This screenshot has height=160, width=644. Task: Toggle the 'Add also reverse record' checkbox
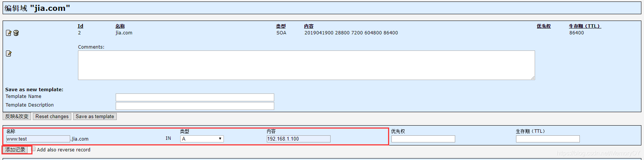click(x=33, y=149)
